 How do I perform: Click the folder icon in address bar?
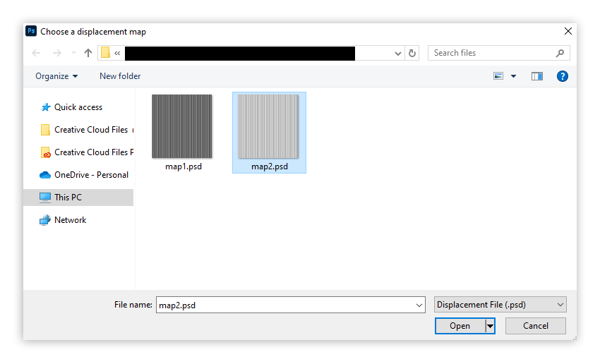(x=106, y=53)
